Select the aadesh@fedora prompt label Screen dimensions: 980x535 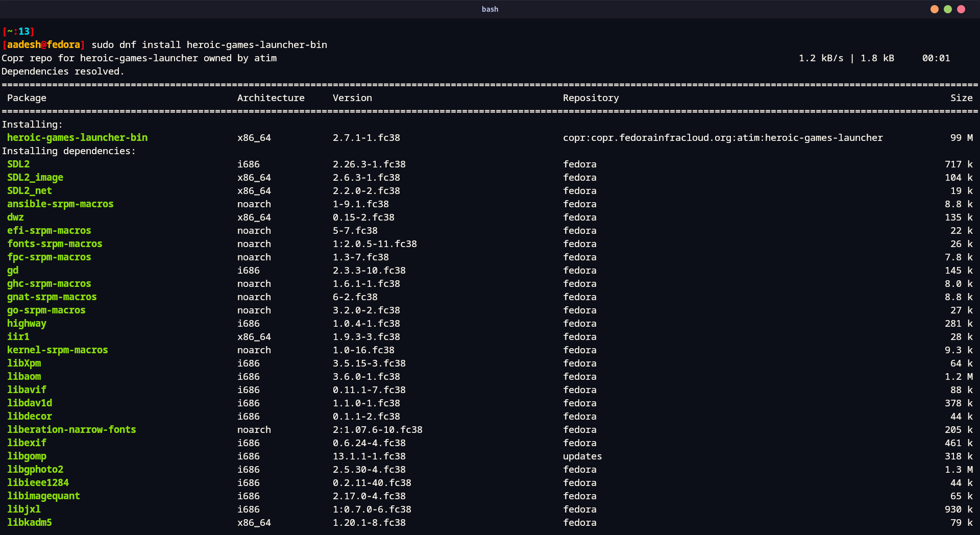tap(43, 44)
